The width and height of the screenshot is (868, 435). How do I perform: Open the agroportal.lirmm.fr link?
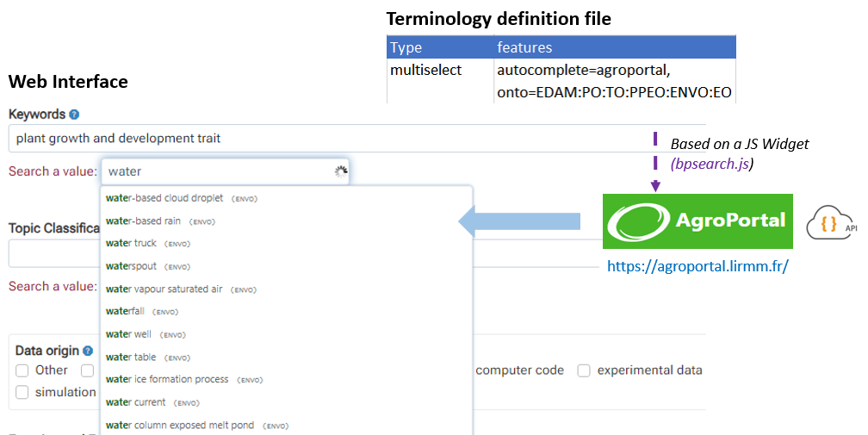pos(697,267)
